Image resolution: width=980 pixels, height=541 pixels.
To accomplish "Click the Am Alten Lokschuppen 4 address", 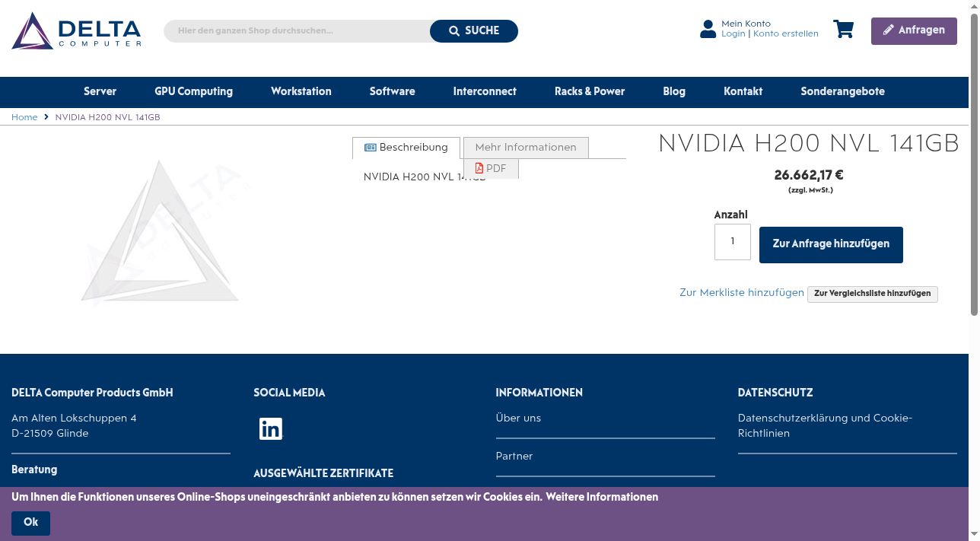I will (x=74, y=418).
